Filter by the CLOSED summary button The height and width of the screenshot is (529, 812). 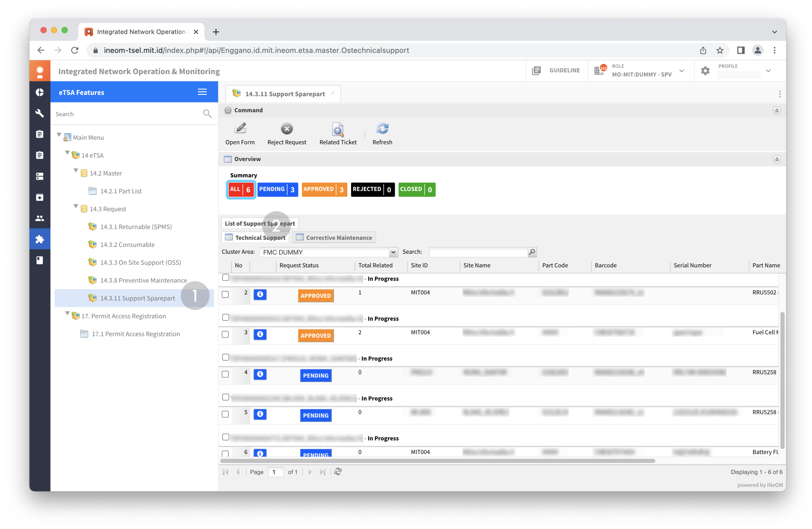pos(416,189)
